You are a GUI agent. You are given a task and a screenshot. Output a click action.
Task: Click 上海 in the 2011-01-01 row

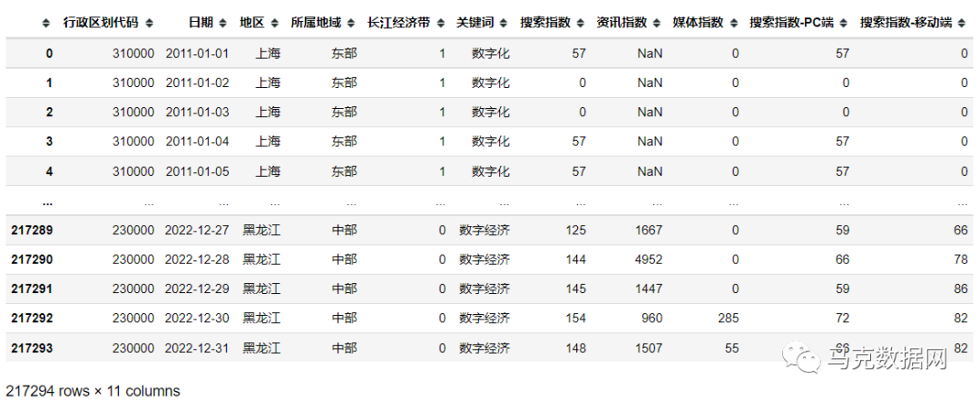(x=268, y=54)
